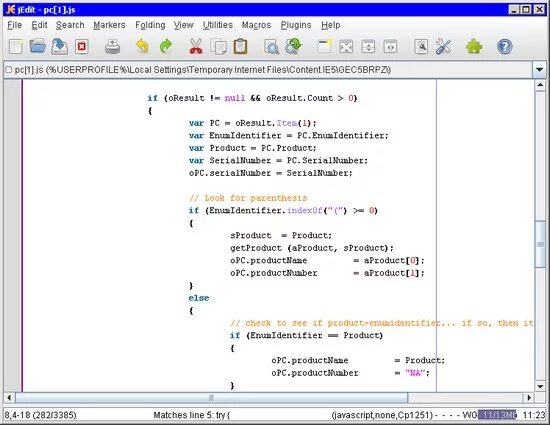Click the Buffer Options icon

(x=421, y=47)
